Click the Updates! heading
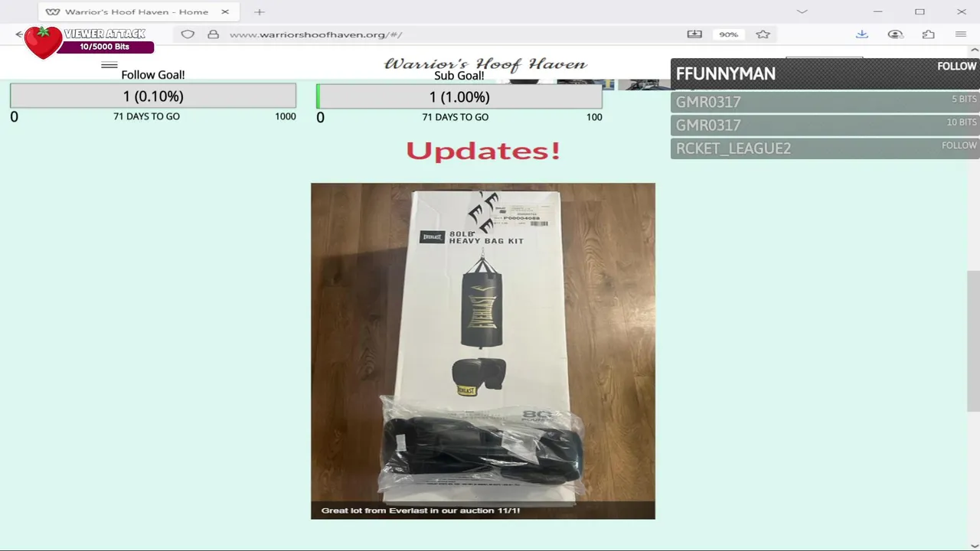This screenshot has height=551, width=980. pyautogui.click(x=483, y=151)
